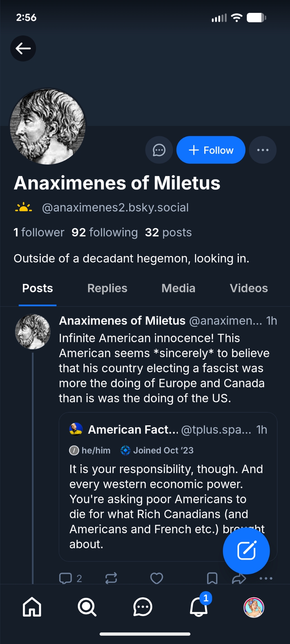Follow Anaximenes of Miletus

tap(211, 150)
